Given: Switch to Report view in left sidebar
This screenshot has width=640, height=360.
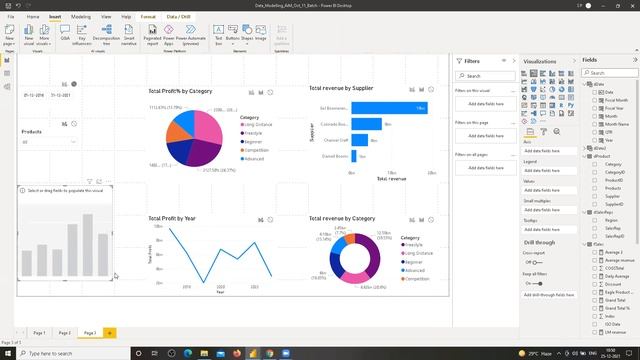Looking at the screenshot, I should [7, 60].
